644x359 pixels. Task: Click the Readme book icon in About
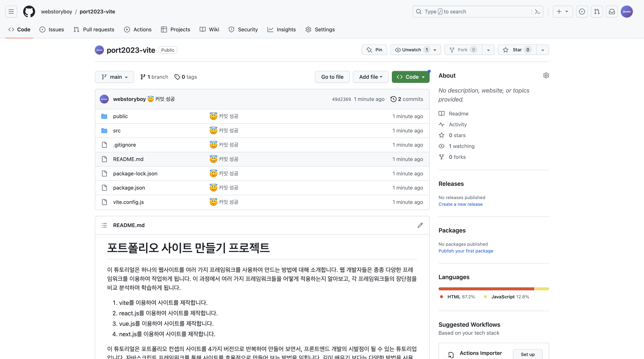click(442, 114)
